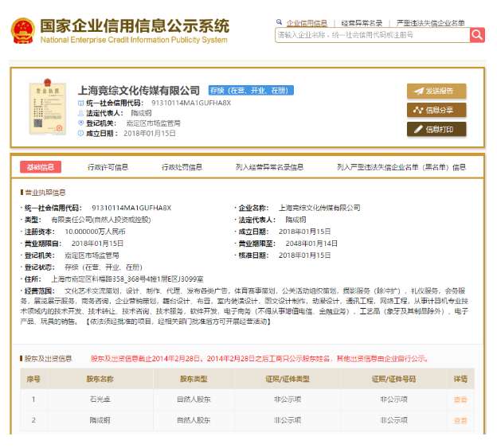Screen dimensions: 497x448
Task: View details for shareholder 石光卓
Action: [460, 399]
